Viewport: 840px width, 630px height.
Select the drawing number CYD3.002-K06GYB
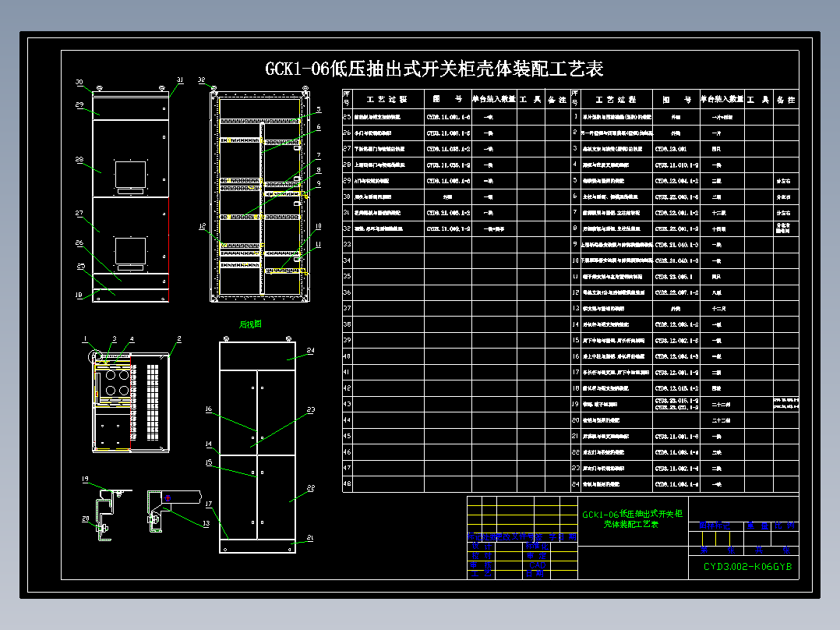pos(746,567)
